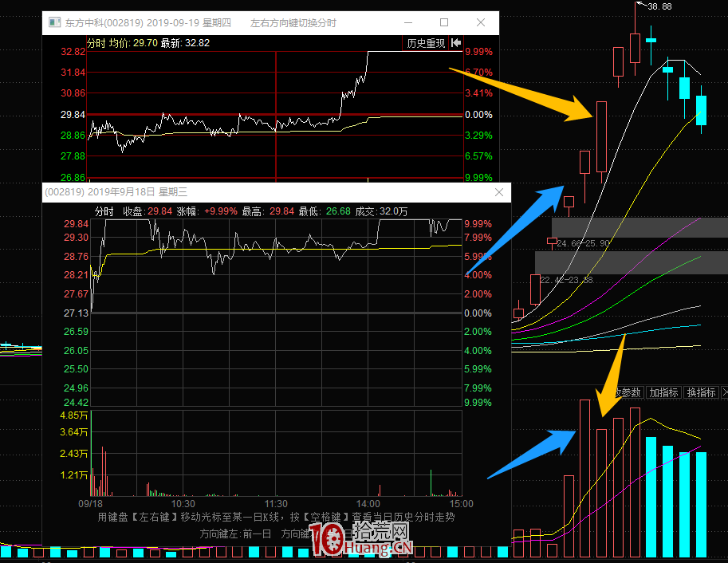Click the 均价: 29.70 value
This screenshot has width=728, height=563.
pos(134,43)
